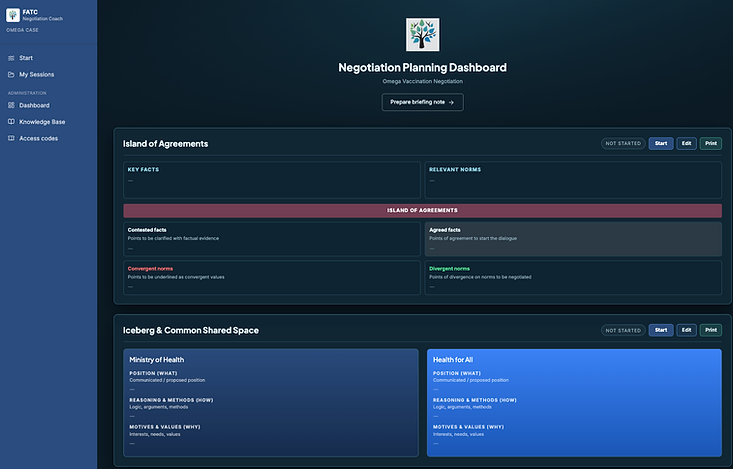Click REASONING & METHODS under Ministry of Health
Image resolution: width=733 pixels, height=469 pixels.
coord(171,400)
